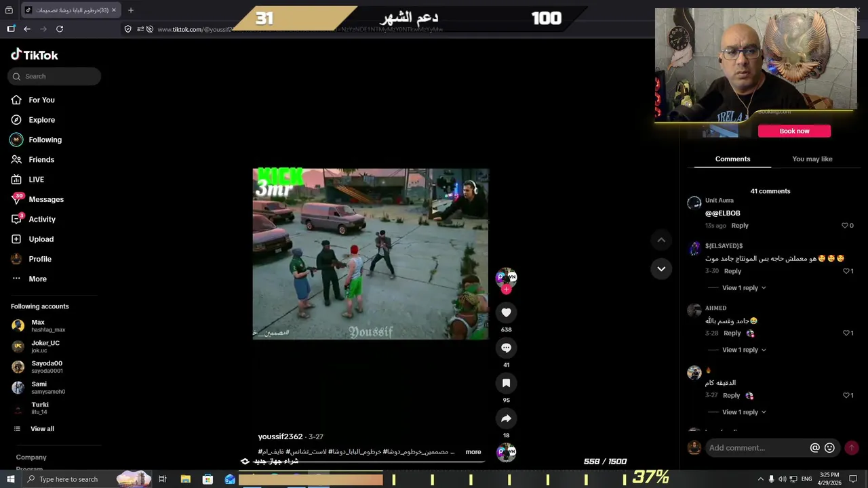Open a new browser tab
Screen dimensions: 868x488
click(x=131, y=10)
